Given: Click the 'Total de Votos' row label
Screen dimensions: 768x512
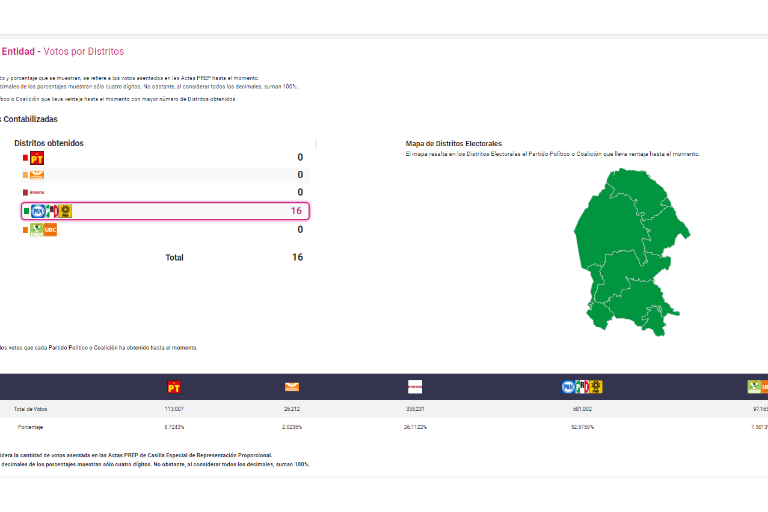Looking at the screenshot, I should point(30,409).
